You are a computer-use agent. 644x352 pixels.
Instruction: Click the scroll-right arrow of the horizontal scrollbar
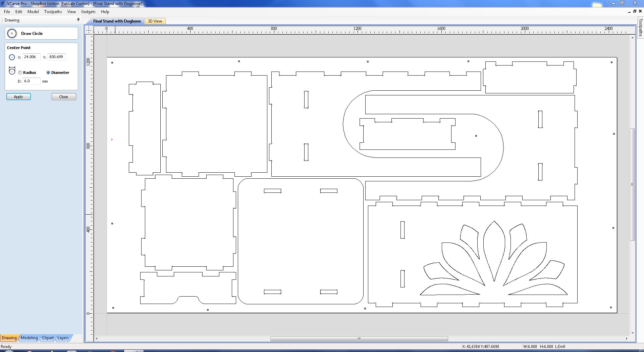point(627,339)
